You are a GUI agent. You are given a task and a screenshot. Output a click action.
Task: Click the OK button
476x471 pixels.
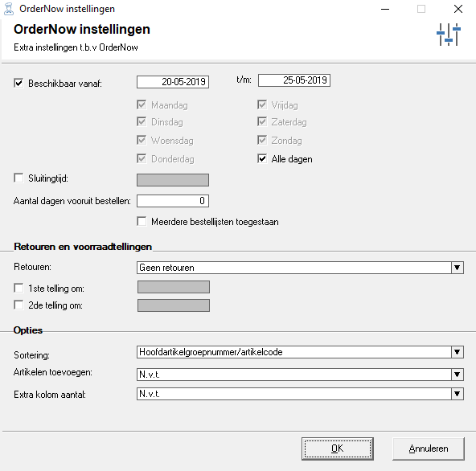coord(338,448)
